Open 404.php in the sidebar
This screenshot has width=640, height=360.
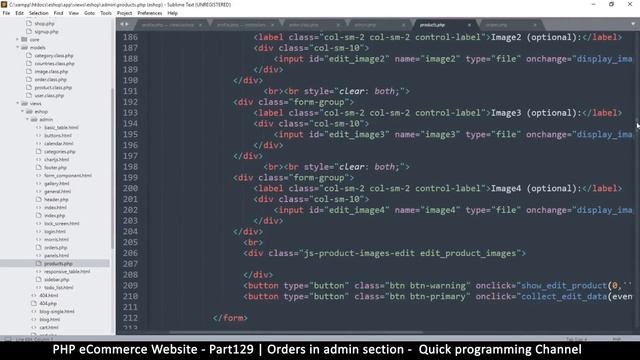point(48,303)
